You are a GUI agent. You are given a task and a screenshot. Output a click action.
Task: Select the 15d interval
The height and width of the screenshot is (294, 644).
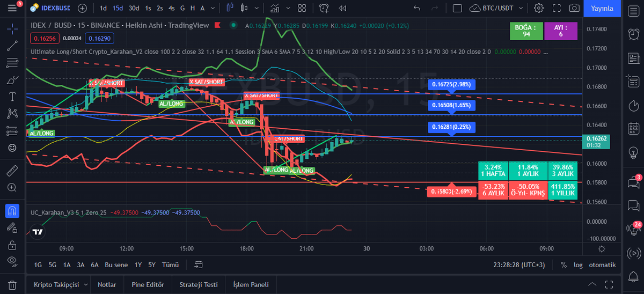coord(118,8)
